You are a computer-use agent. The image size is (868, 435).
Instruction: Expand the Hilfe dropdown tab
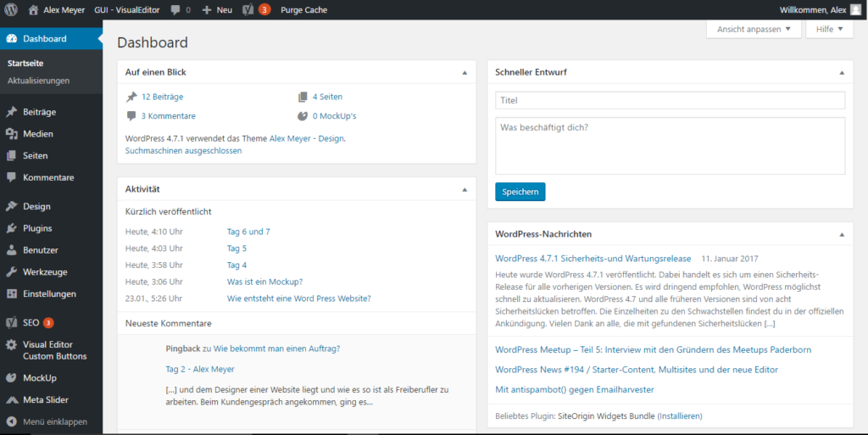828,29
